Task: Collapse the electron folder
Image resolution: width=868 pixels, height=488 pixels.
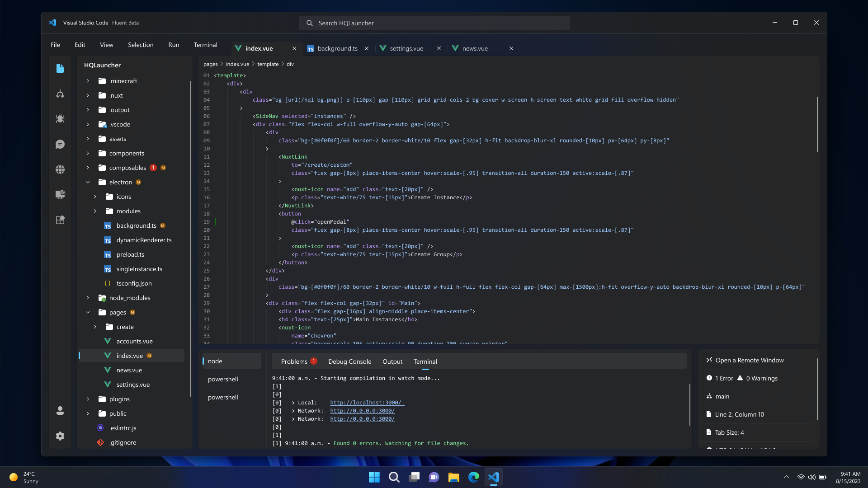Action: (88, 182)
